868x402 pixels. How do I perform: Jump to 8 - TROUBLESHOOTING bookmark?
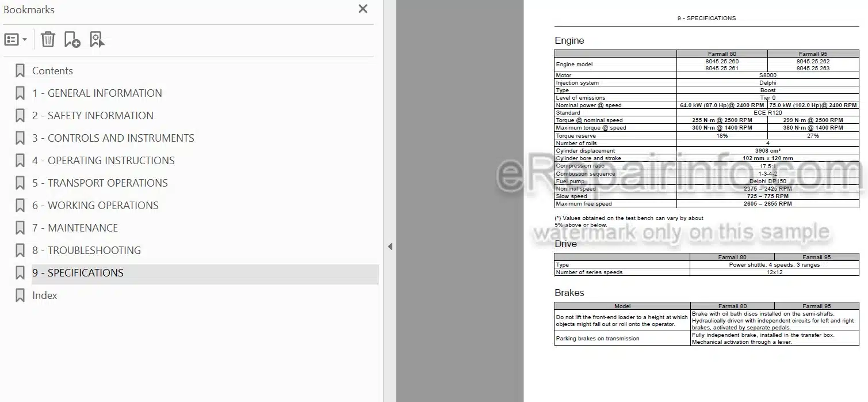[86, 251]
